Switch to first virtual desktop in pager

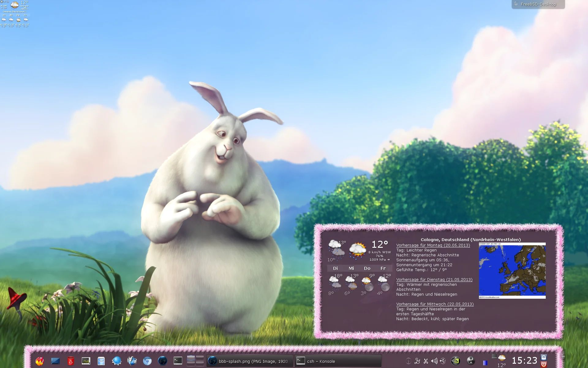(x=191, y=358)
